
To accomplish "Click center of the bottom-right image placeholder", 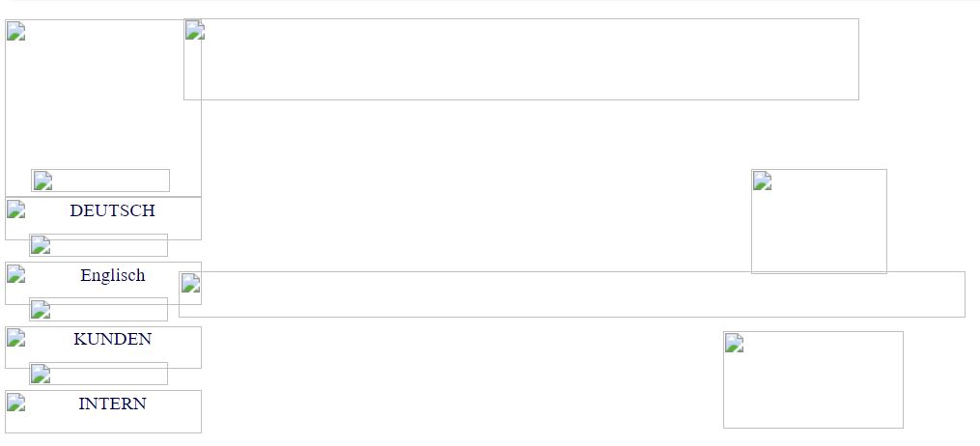I will pyautogui.click(x=813, y=379).
